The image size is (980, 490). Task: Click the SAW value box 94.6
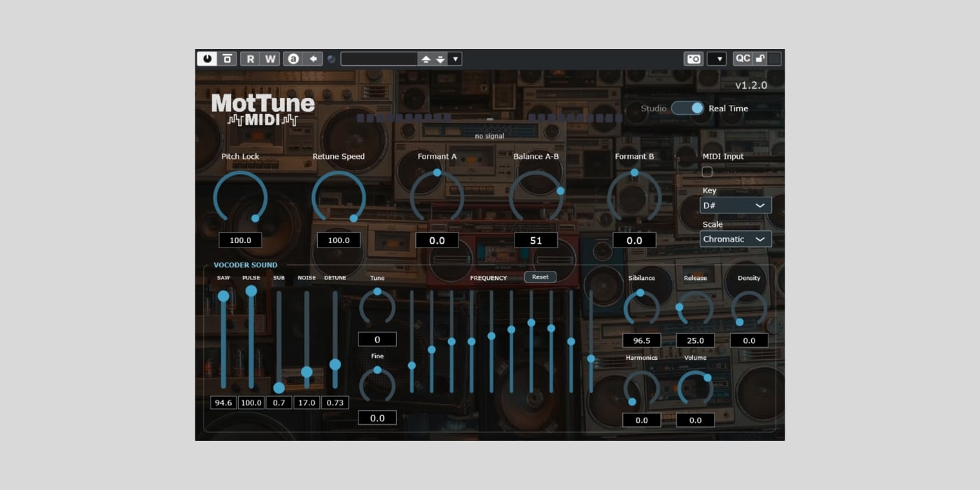point(223,402)
